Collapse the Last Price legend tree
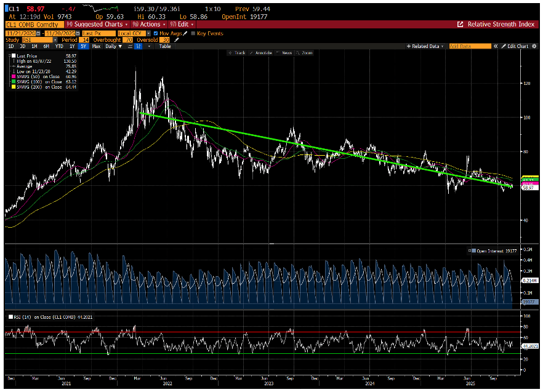 (x=10, y=56)
